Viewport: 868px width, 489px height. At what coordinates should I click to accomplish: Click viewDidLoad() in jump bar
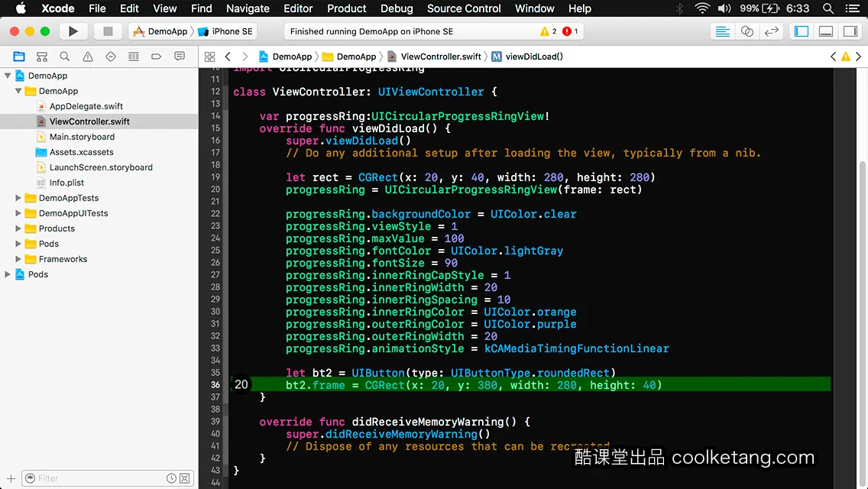click(527, 57)
